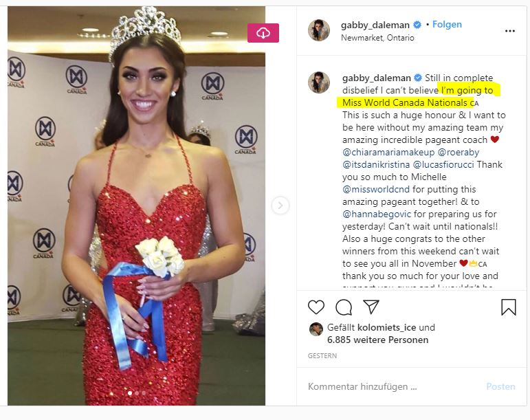Go to next photo with arrow

coord(280,205)
